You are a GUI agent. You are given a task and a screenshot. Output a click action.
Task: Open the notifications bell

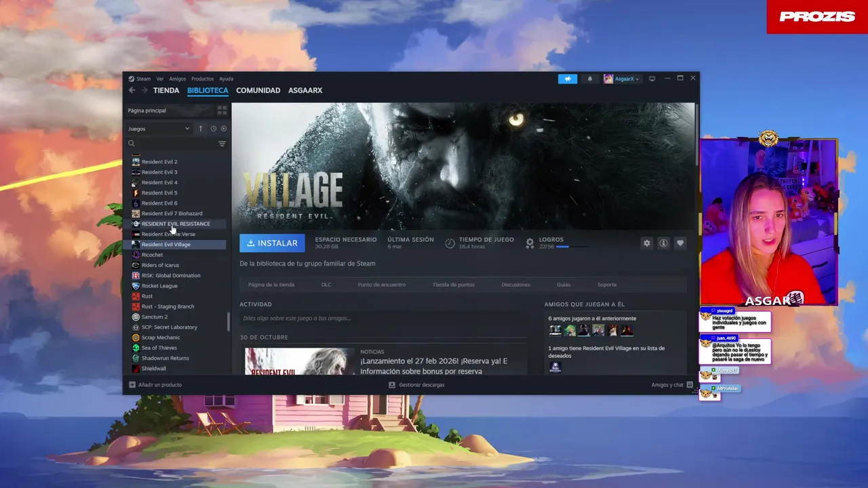(x=590, y=79)
